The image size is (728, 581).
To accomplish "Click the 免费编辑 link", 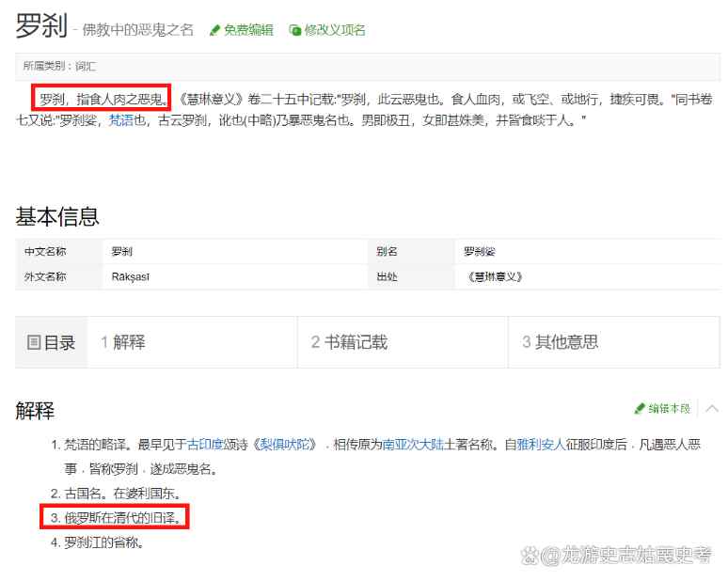I will click(x=248, y=30).
